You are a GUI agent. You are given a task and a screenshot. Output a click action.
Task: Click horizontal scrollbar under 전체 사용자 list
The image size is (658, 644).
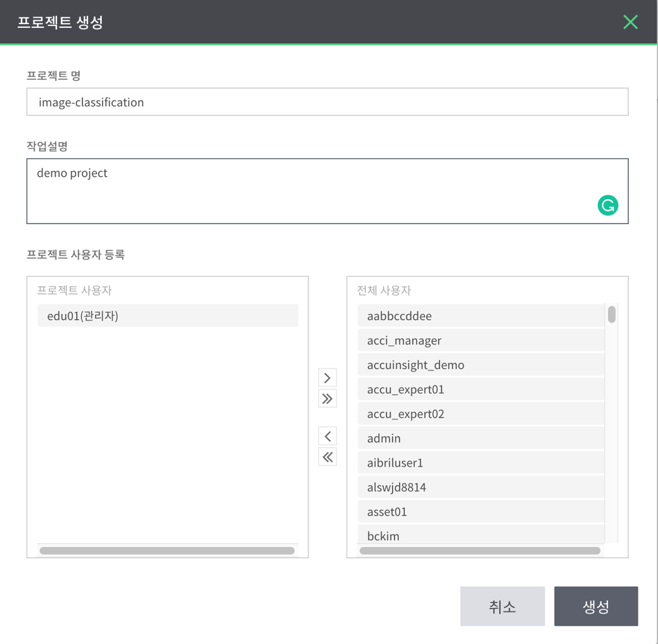[479, 550]
